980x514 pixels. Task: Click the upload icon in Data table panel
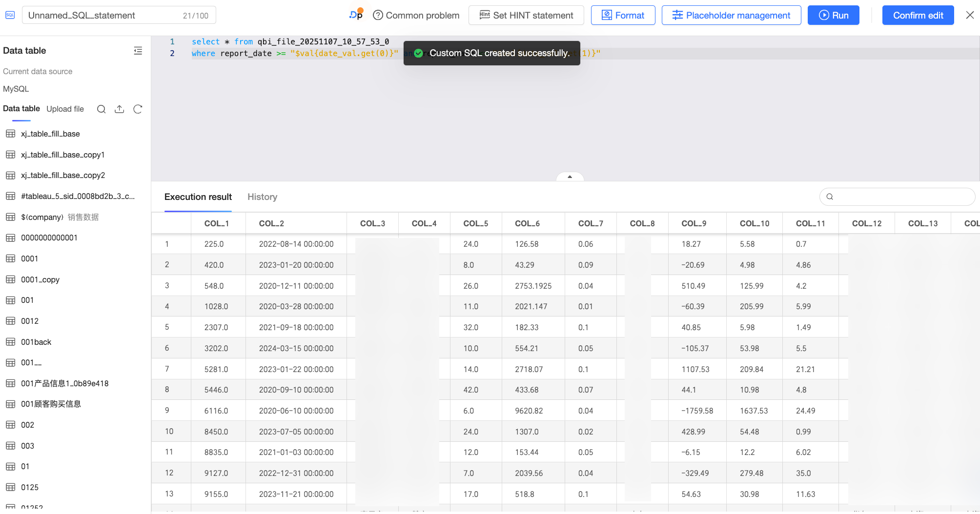coord(120,109)
